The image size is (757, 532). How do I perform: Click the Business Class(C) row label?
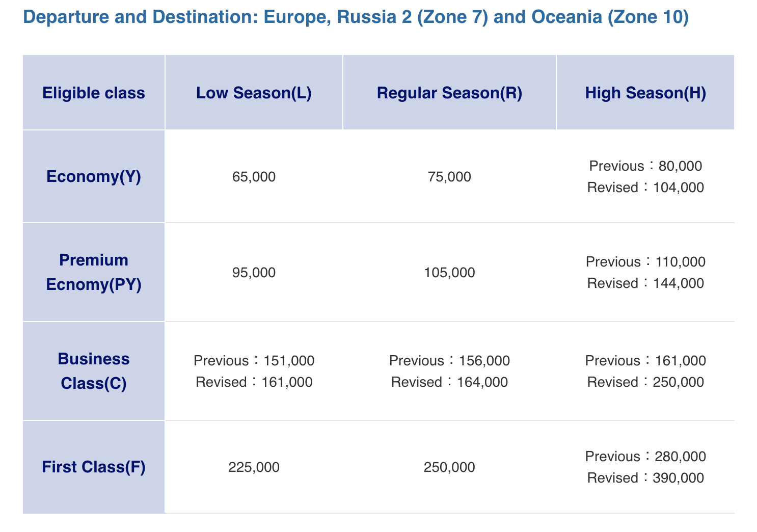click(94, 371)
